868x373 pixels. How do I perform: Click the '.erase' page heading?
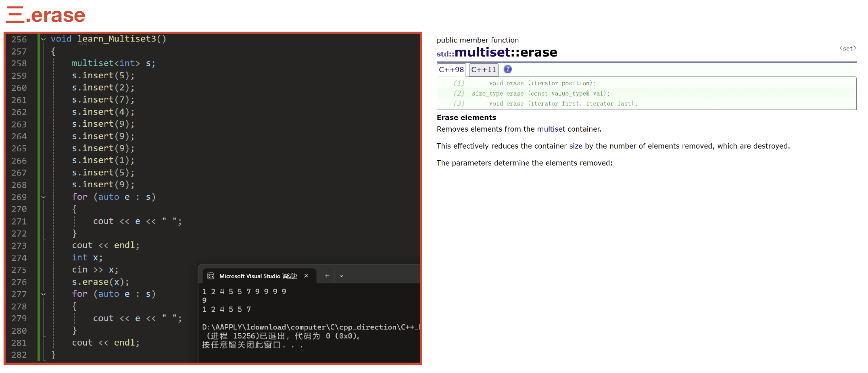(x=56, y=15)
